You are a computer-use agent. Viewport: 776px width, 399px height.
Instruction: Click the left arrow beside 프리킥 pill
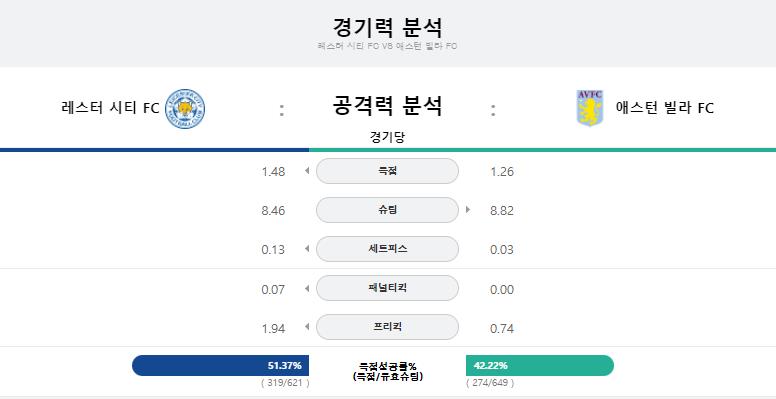click(x=307, y=327)
